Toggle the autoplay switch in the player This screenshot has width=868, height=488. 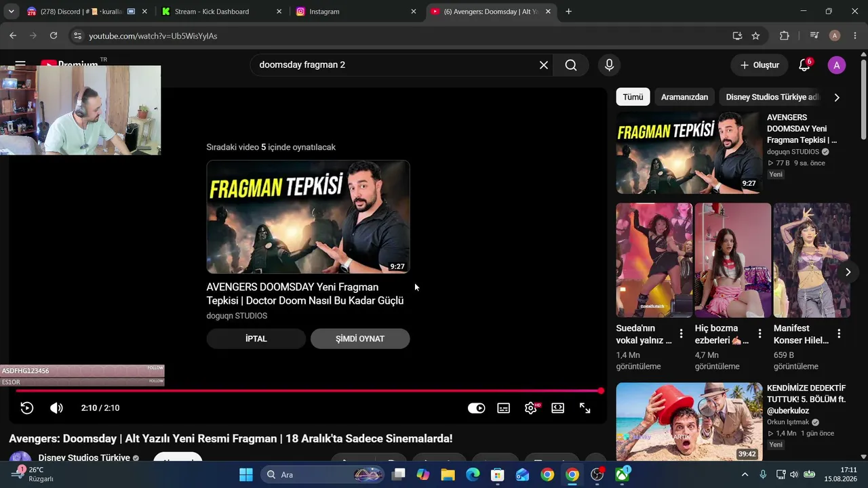[476, 408]
